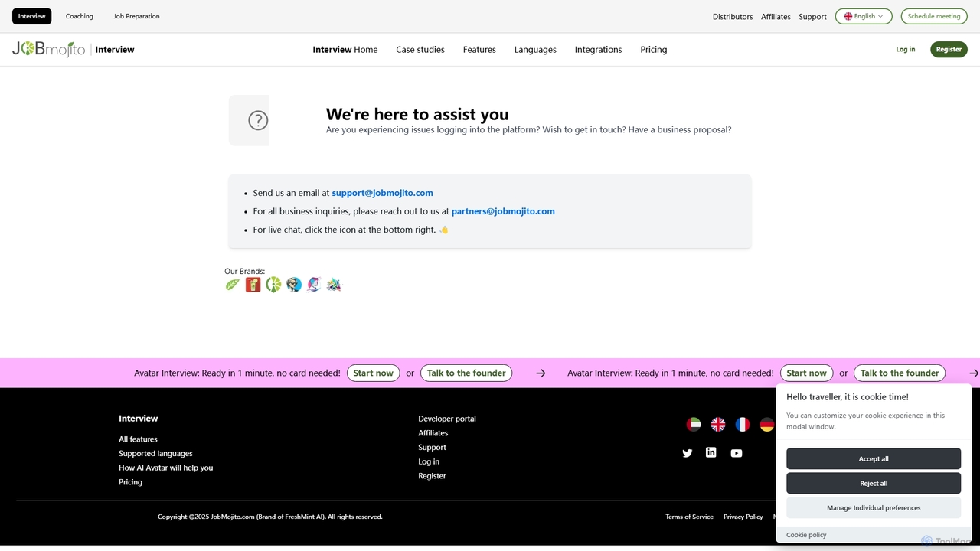Switch to the Interview product tab

32,16
